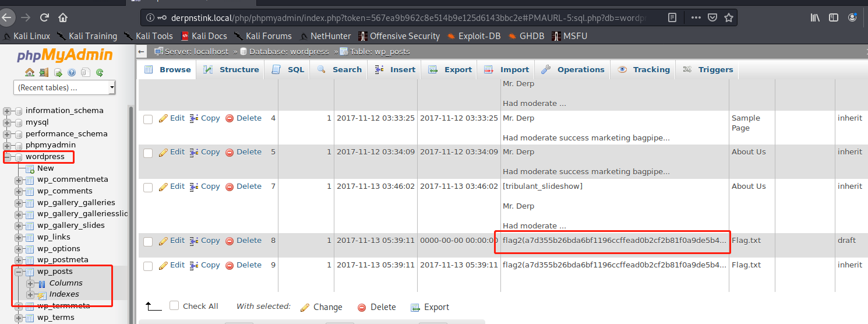
Task: Click Delete under With selected
Action: tap(376, 307)
